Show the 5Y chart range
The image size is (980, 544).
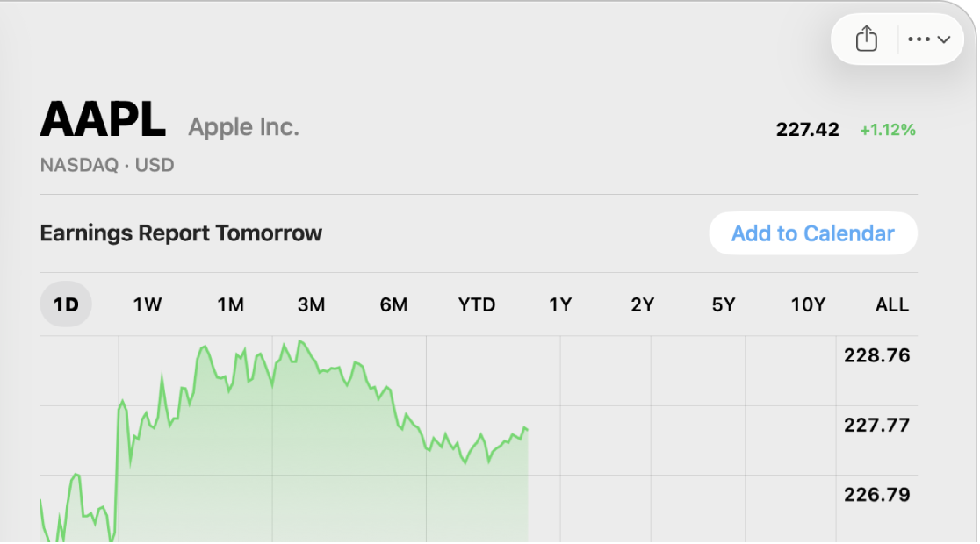724,304
